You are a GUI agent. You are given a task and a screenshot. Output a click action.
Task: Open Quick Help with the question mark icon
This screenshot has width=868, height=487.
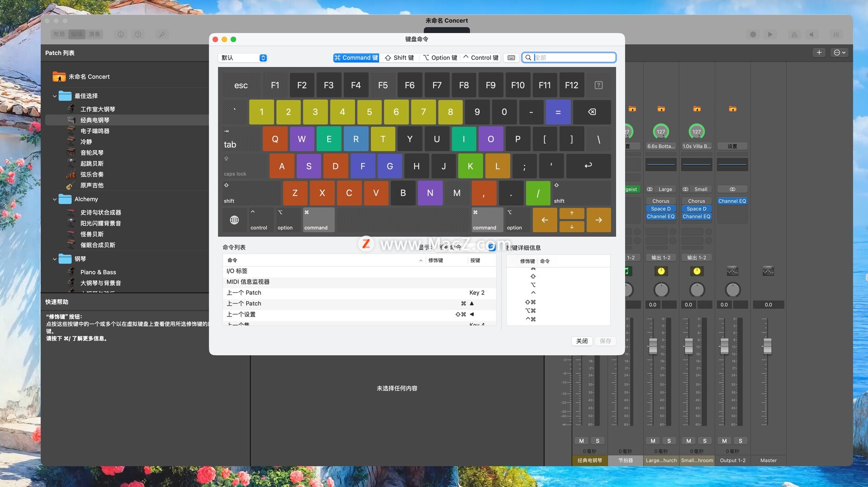[x=138, y=34]
